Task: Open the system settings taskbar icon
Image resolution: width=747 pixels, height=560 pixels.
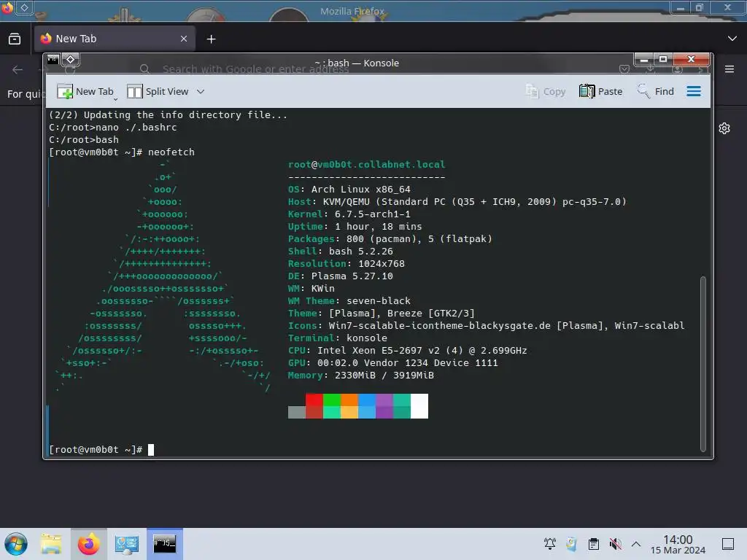Action: [127, 544]
